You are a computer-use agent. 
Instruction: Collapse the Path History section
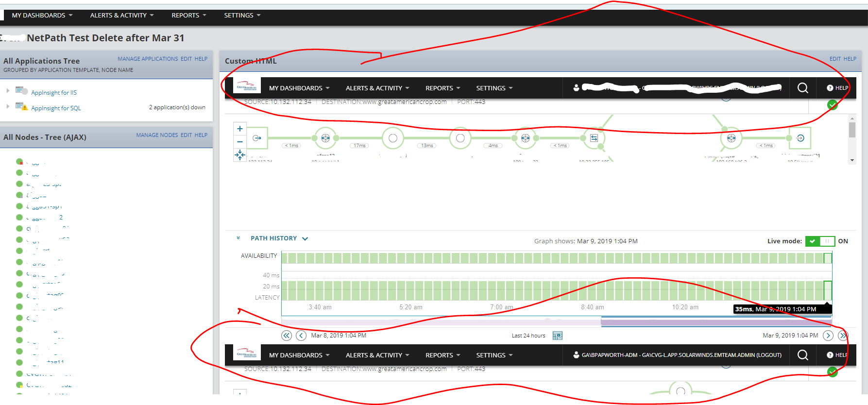[238, 238]
